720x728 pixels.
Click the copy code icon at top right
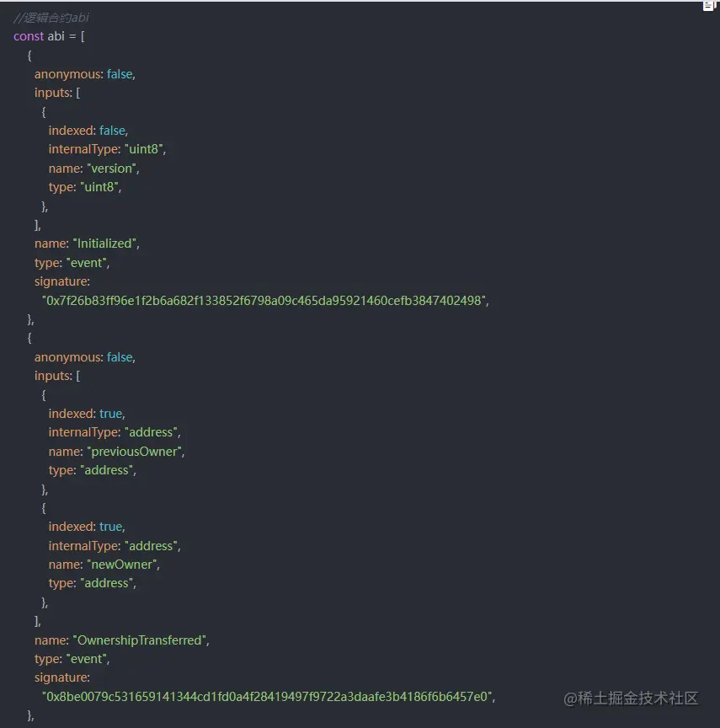(x=708, y=6)
